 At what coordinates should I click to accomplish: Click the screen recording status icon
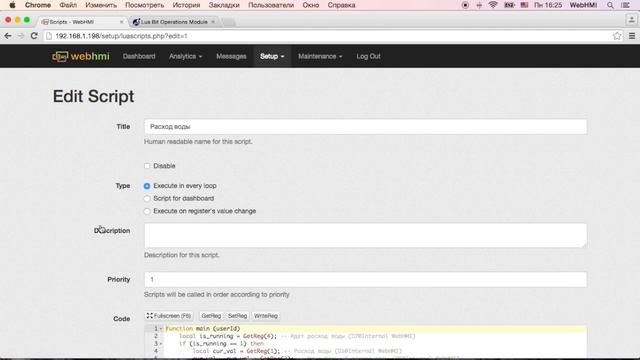(465, 5)
